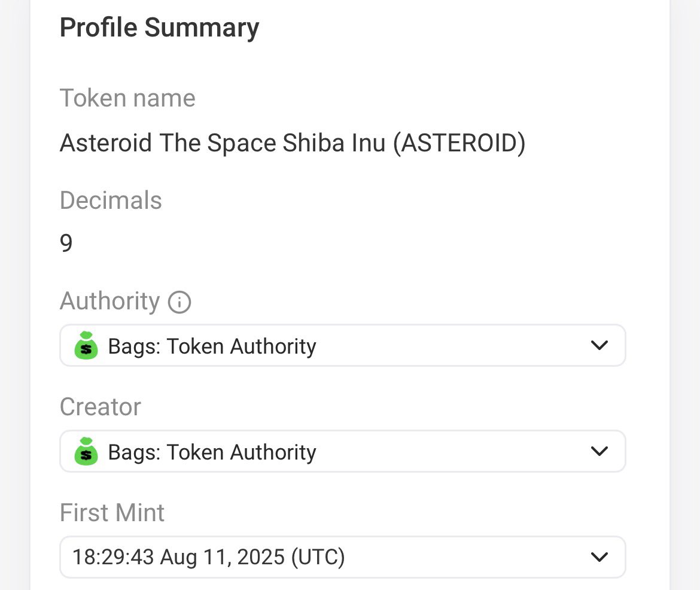The image size is (700, 590).
Task: Click the Token name label
Action: coord(127,98)
